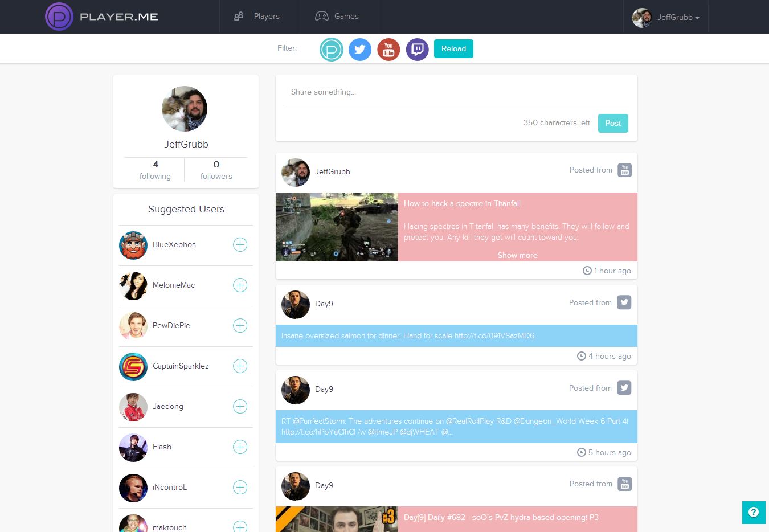The image size is (769, 532).
Task: Expand post with Show more
Action: tap(517, 255)
